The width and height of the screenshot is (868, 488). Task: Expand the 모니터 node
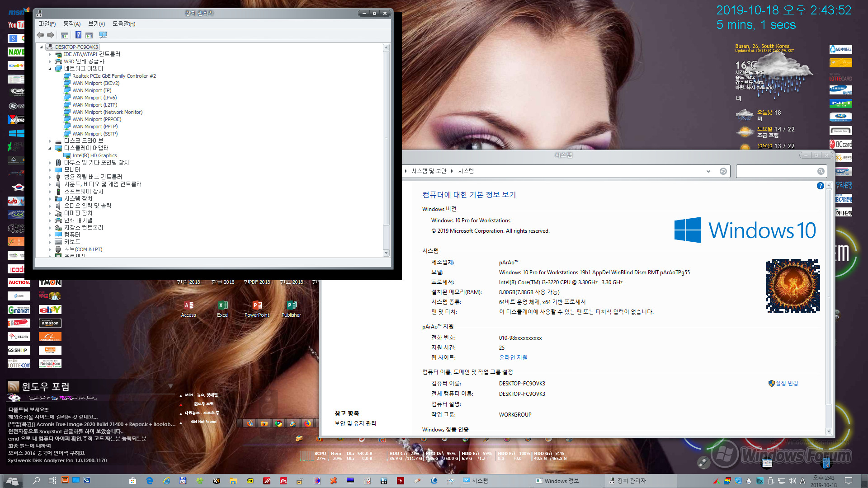(x=50, y=170)
